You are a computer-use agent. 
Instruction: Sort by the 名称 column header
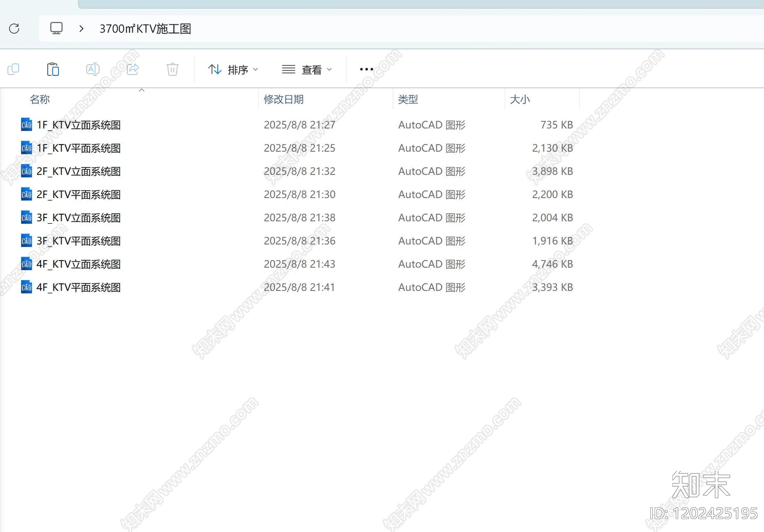click(40, 99)
